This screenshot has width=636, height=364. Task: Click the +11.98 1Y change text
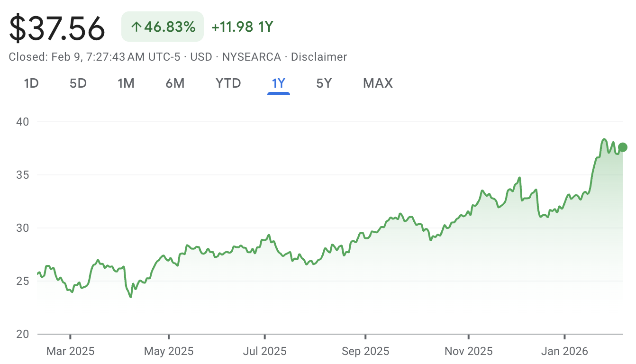242,27
